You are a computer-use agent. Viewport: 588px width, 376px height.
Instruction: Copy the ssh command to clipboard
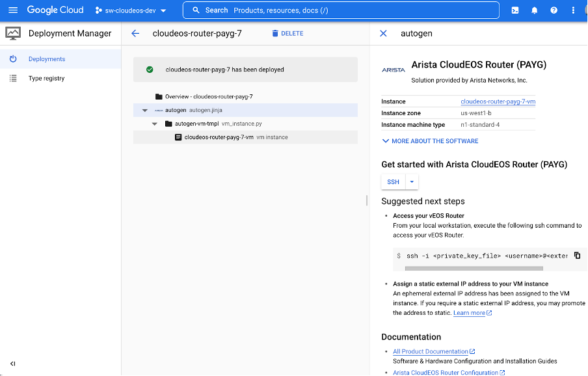tap(577, 255)
